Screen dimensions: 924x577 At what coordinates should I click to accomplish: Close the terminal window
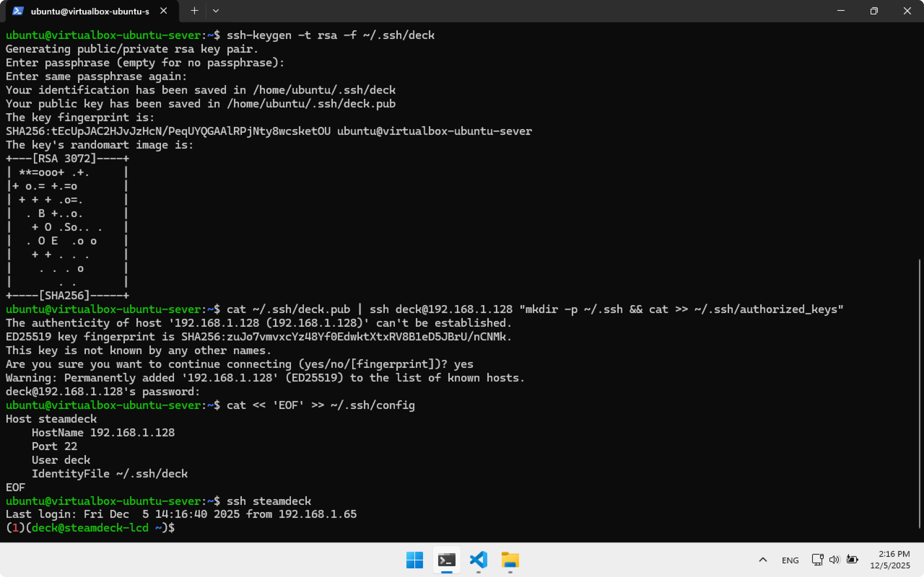click(907, 11)
